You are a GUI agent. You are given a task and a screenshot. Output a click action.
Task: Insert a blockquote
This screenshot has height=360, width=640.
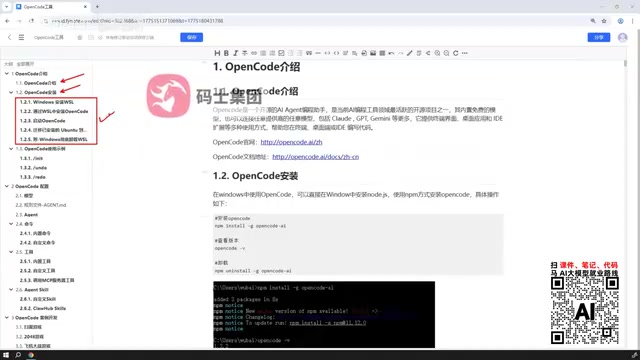click(x=309, y=53)
